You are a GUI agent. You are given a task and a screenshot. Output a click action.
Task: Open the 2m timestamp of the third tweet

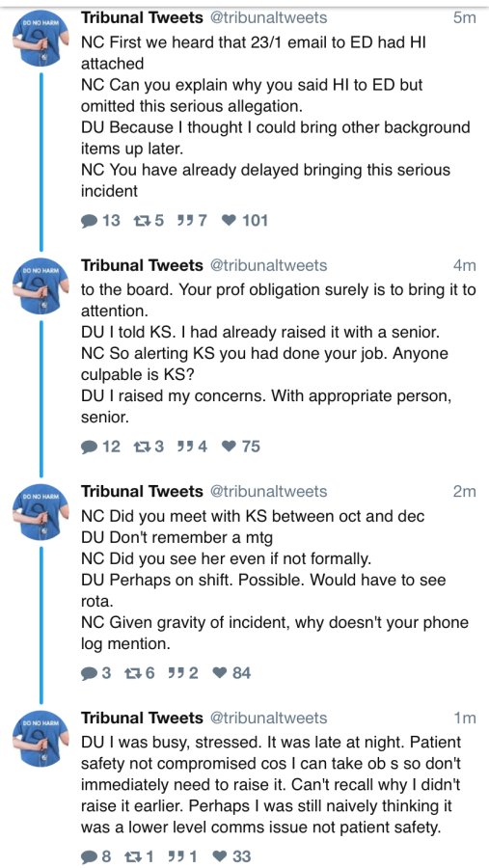465,492
